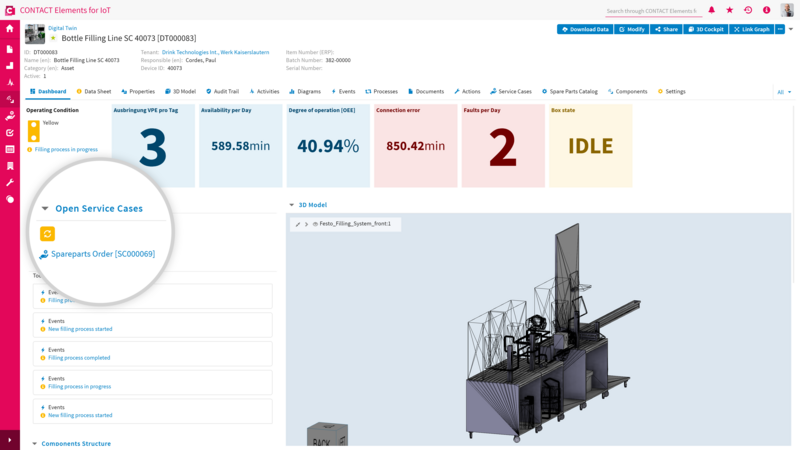Click the search through CONTACT Elements field

point(652,11)
